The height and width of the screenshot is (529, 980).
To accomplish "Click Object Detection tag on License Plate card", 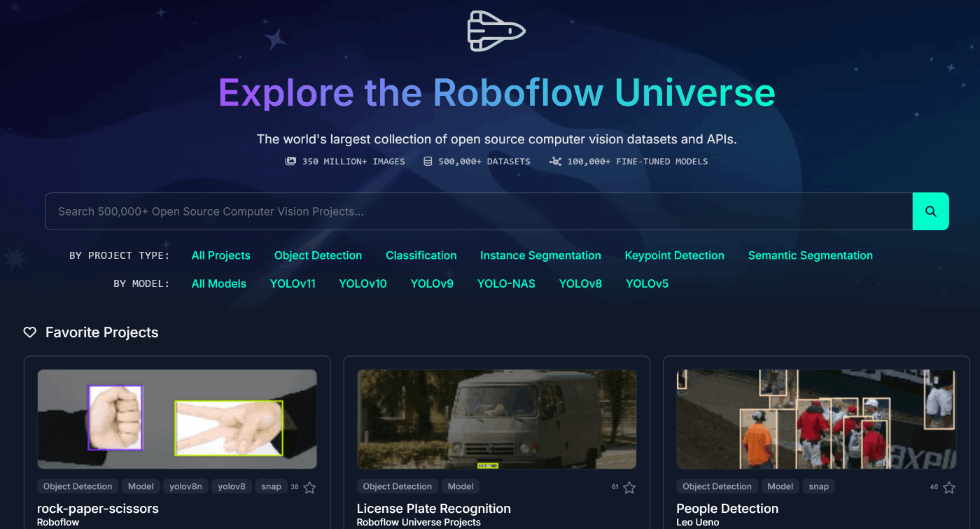I will tap(398, 486).
